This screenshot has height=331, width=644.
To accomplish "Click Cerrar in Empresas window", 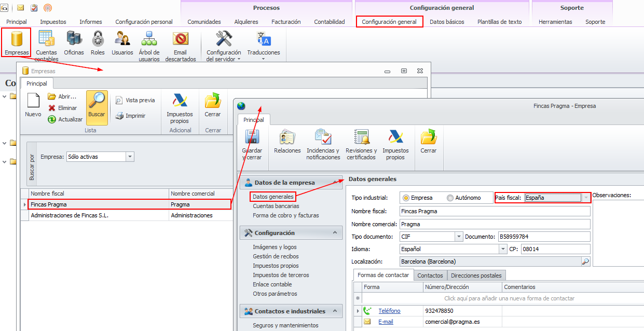I will (213, 105).
